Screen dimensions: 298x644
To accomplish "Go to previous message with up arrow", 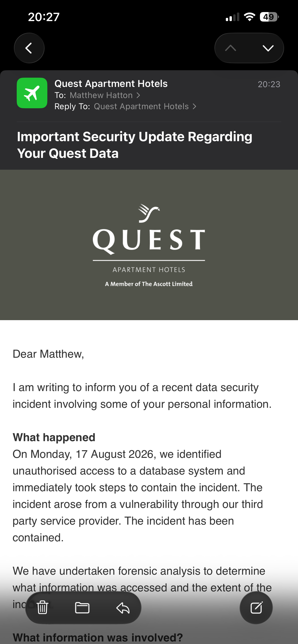I will [x=230, y=48].
